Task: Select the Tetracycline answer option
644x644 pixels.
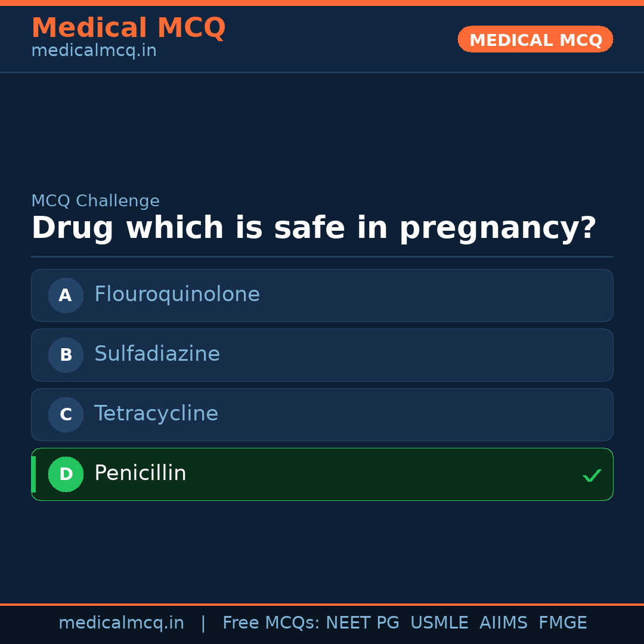Action: pos(322,414)
